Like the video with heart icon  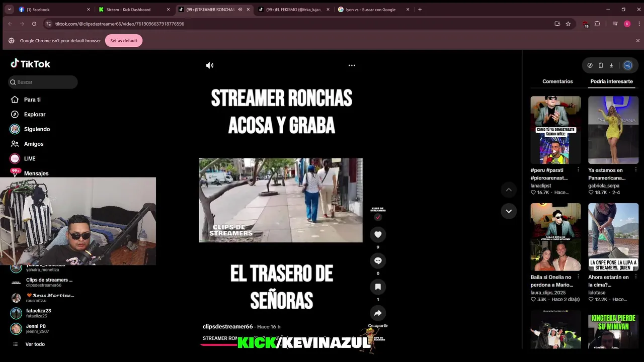click(378, 234)
